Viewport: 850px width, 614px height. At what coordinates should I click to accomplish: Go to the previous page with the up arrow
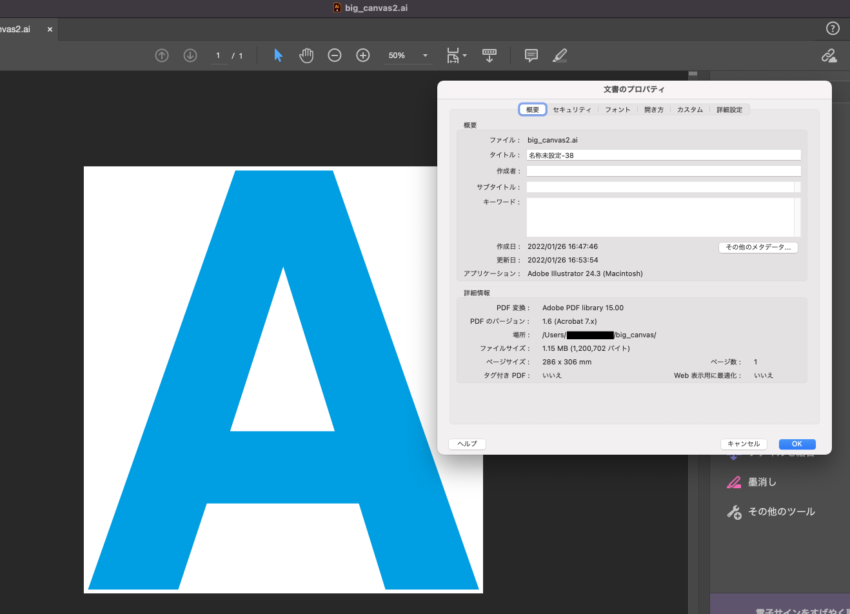tap(162, 56)
